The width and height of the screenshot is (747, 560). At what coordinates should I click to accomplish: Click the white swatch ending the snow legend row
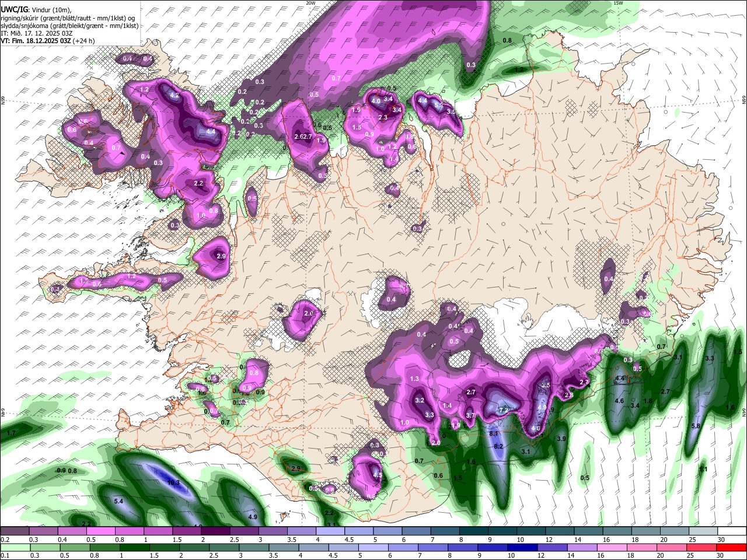click(732, 531)
